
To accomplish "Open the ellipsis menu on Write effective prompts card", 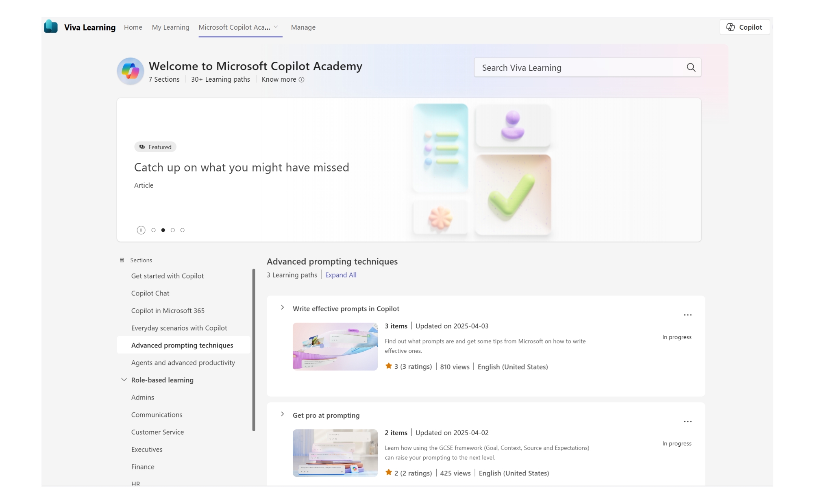I will [688, 315].
